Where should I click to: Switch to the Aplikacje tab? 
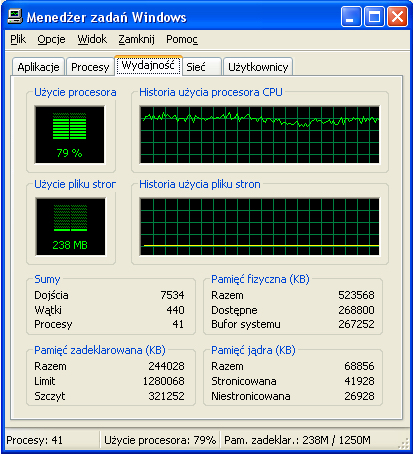tap(38, 67)
